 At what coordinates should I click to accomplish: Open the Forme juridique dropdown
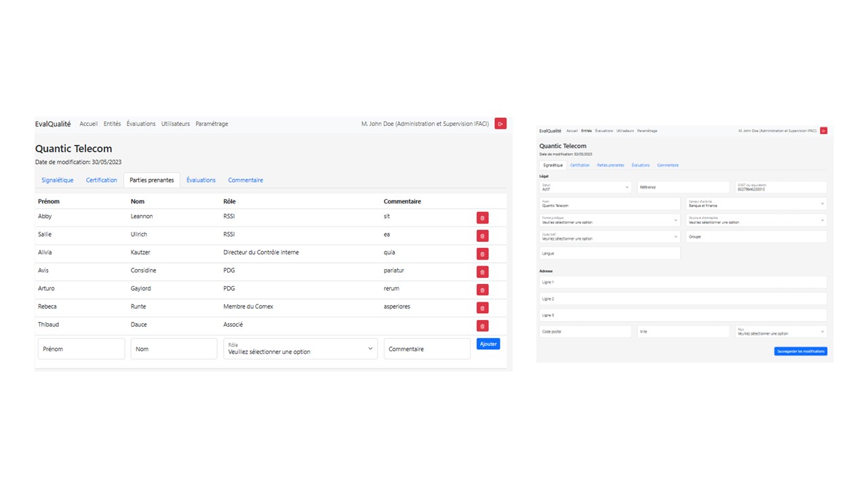tap(610, 220)
